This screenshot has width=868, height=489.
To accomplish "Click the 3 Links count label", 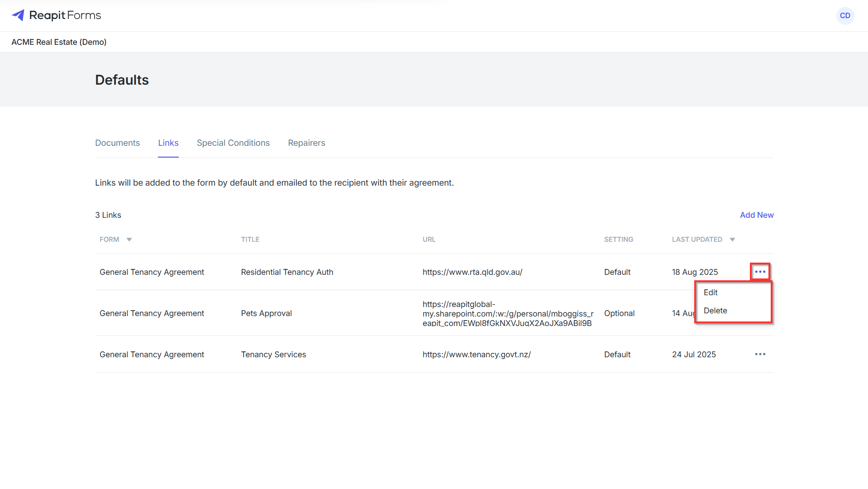I will click(108, 215).
